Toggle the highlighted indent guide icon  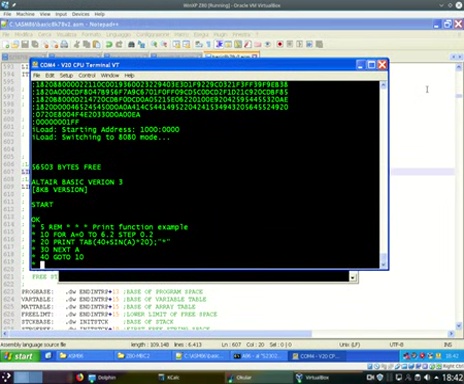tap(219, 44)
